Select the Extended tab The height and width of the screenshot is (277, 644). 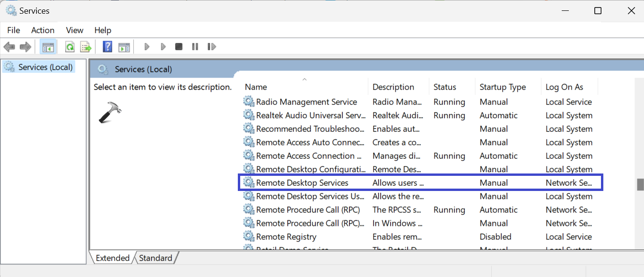pos(113,258)
